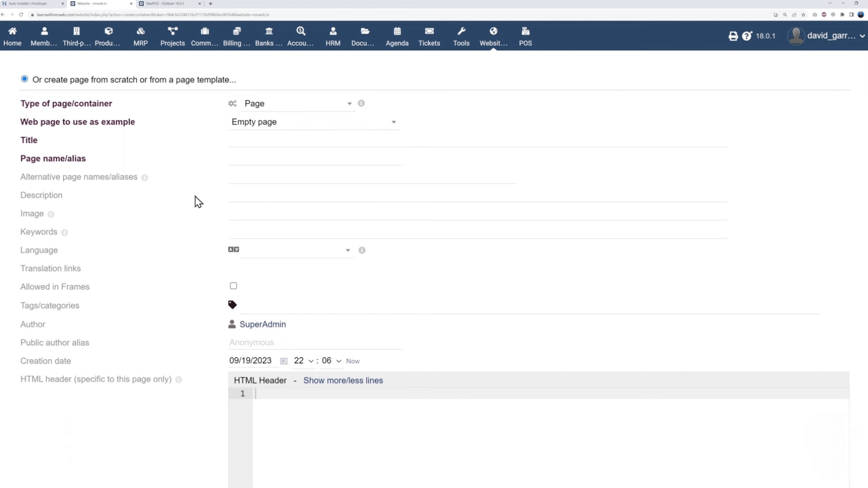
Task: Click Now to set current time
Action: pyautogui.click(x=353, y=361)
